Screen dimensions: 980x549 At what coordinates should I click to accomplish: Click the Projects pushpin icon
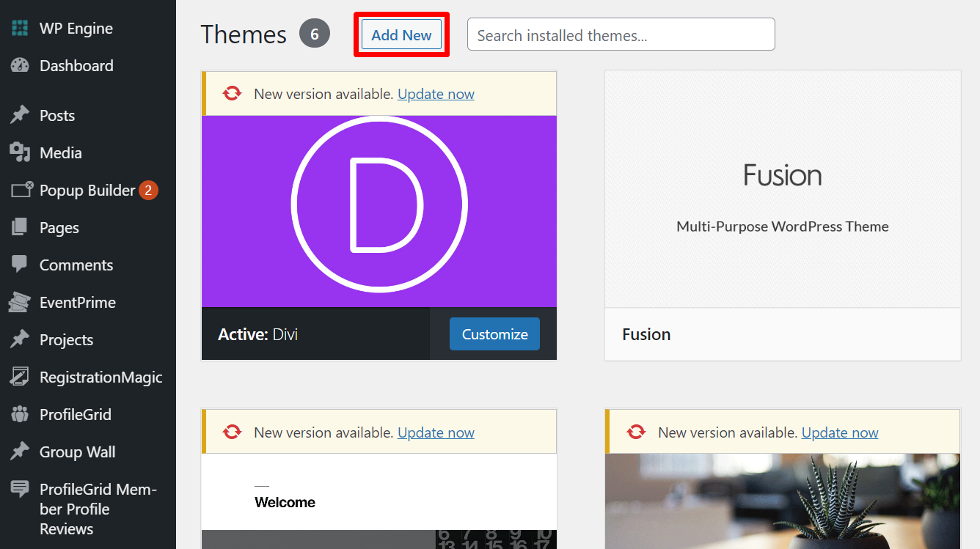coord(20,339)
